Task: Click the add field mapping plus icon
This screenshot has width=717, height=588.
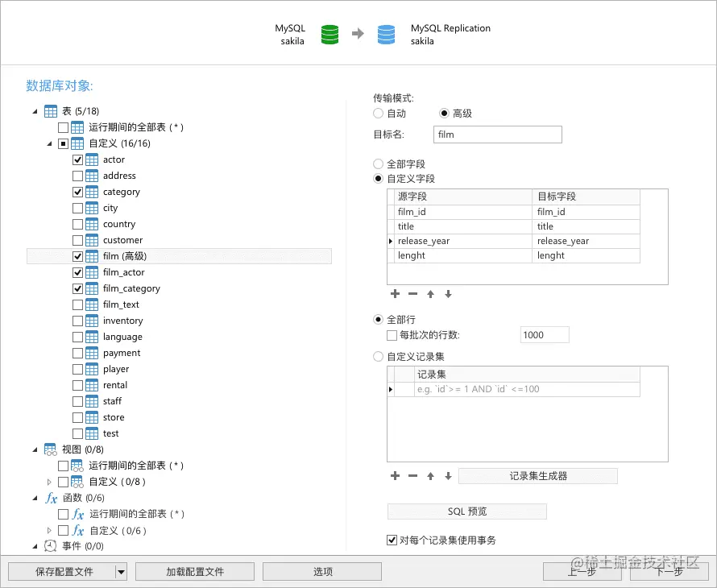Action: (395, 294)
